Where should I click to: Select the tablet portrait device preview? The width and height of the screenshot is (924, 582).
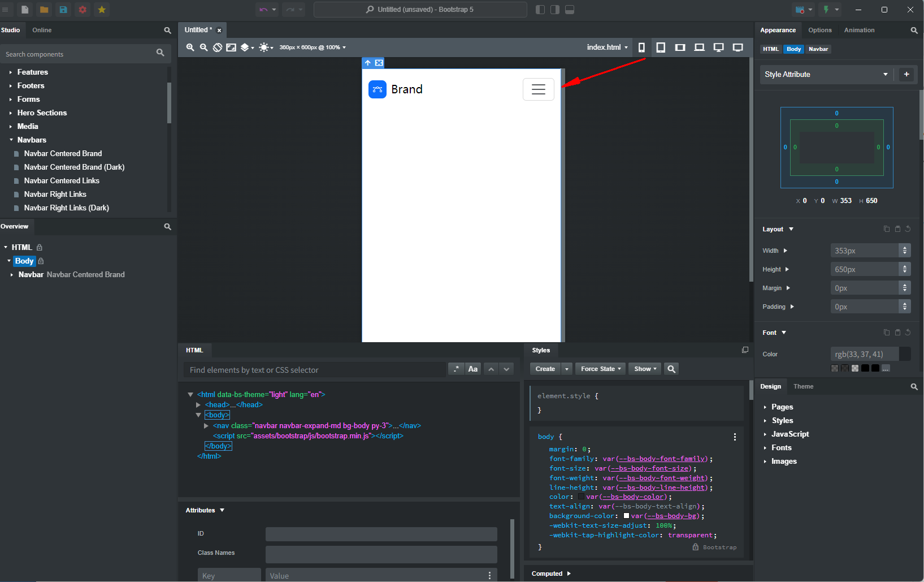661,48
